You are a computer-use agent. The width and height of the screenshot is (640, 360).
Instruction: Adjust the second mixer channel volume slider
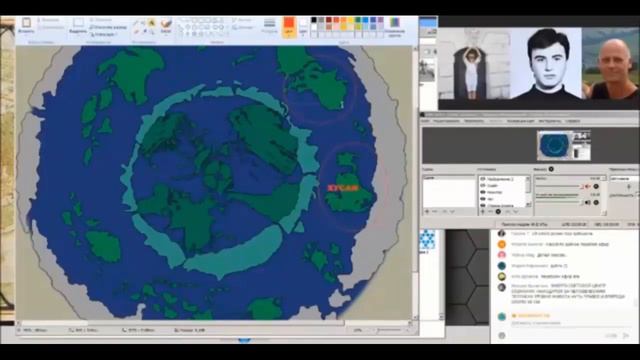559,202
